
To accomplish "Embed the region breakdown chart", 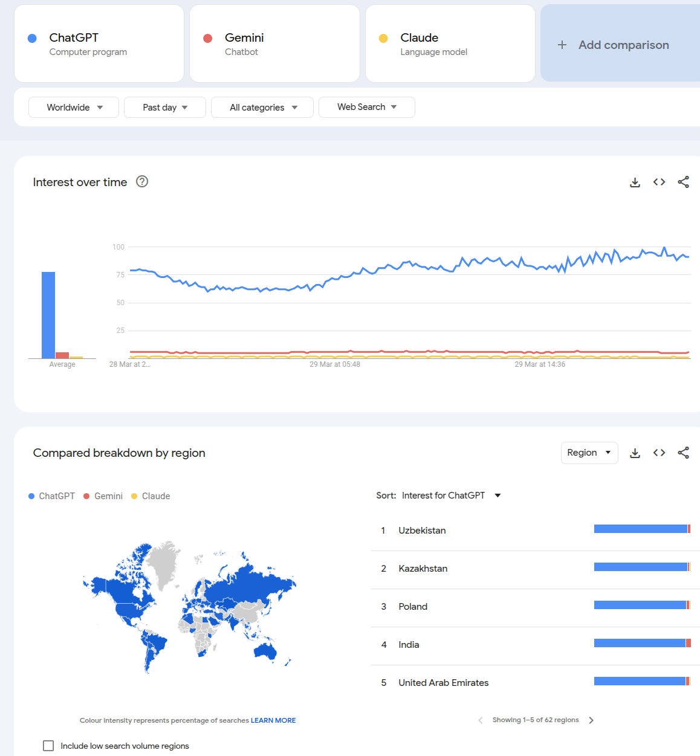I will pos(659,453).
